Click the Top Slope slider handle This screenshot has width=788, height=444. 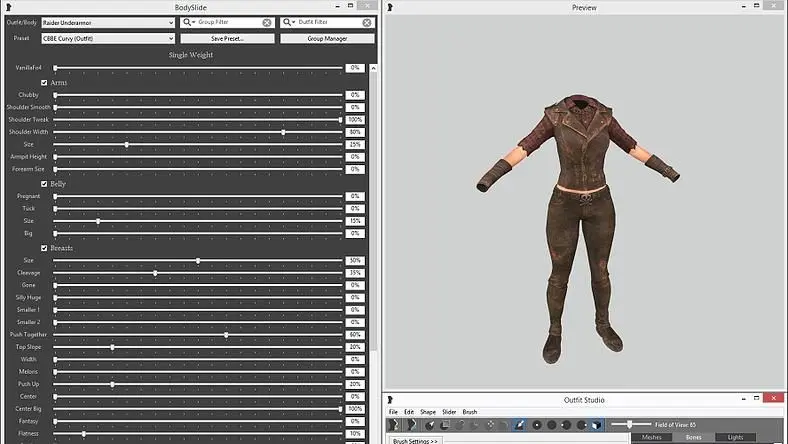113,347
